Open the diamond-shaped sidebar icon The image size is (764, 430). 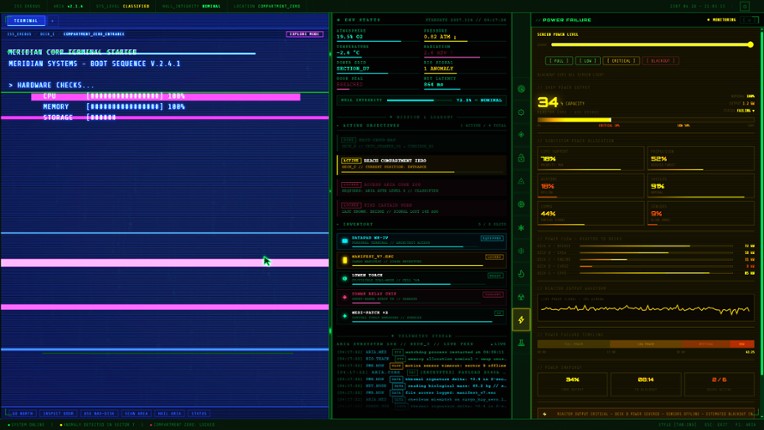tap(521, 135)
